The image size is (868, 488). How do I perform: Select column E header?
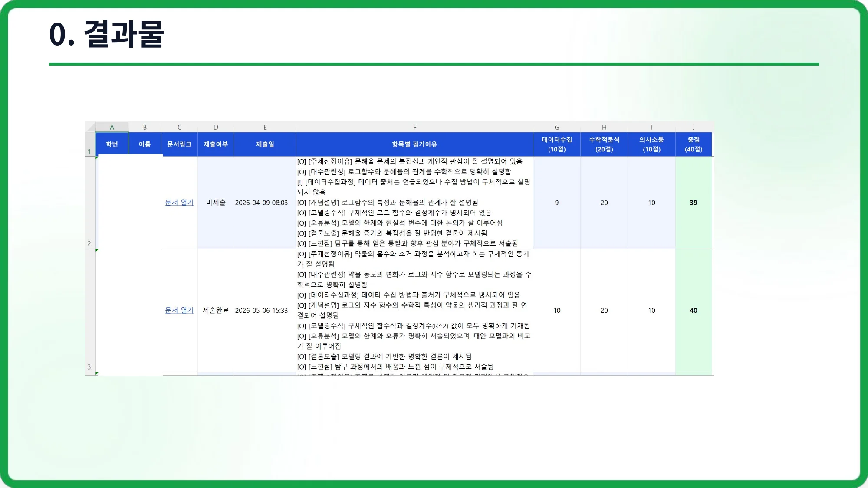point(265,127)
